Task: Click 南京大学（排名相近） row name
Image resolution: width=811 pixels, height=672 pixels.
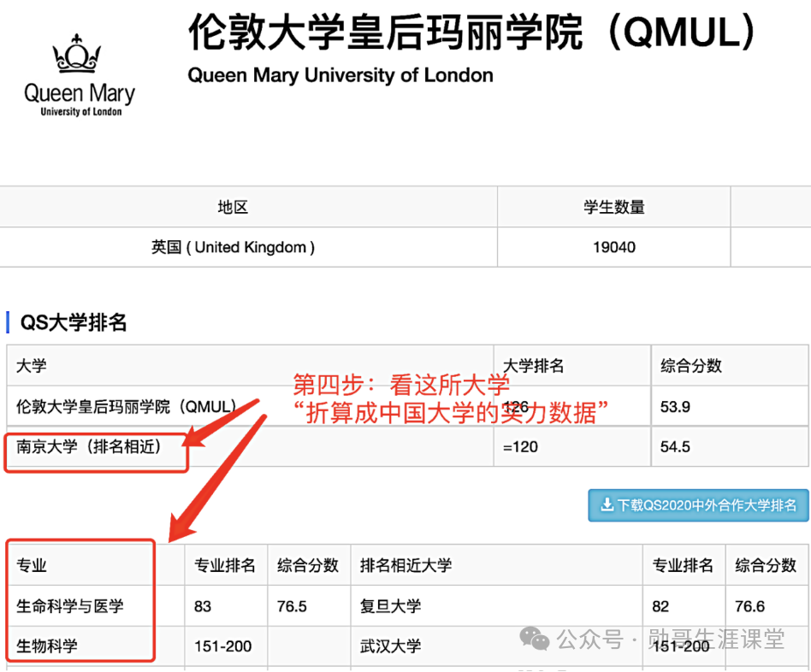Action: point(88,446)
